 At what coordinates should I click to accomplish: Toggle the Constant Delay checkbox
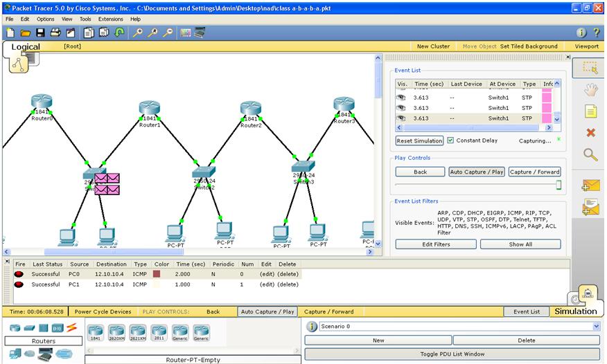[450, 140]
